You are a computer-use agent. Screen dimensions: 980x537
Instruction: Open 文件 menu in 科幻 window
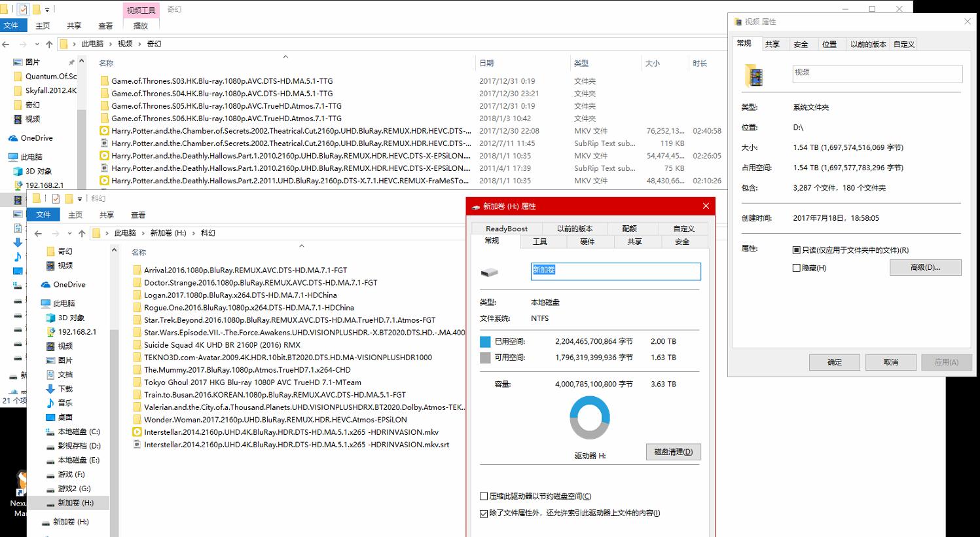43,215
